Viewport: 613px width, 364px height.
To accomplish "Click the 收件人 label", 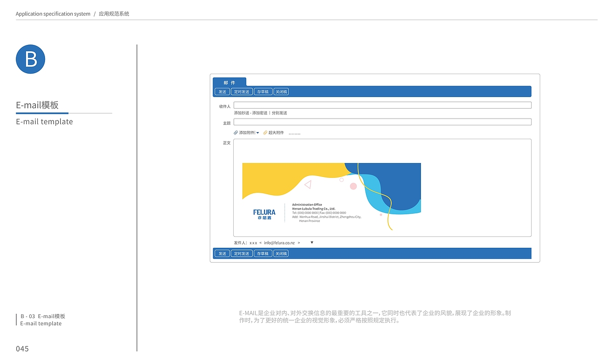I will tap(225, 106).
